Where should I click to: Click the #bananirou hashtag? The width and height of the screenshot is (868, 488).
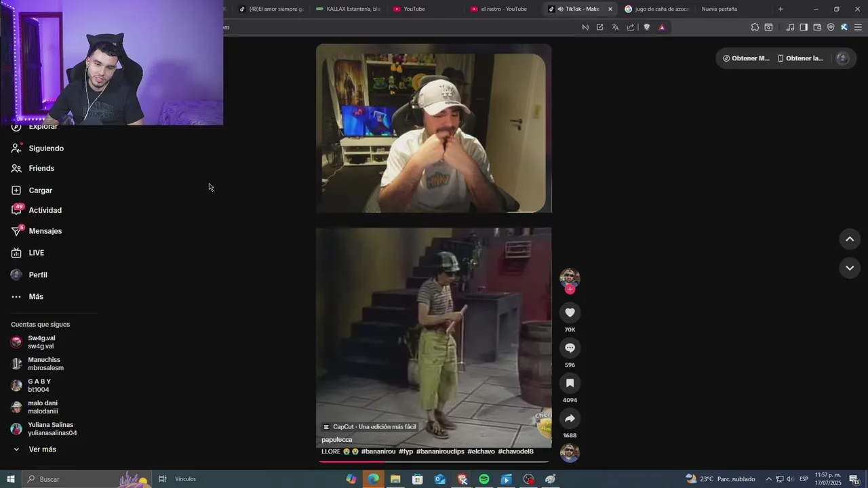click(x=378, y=451)
